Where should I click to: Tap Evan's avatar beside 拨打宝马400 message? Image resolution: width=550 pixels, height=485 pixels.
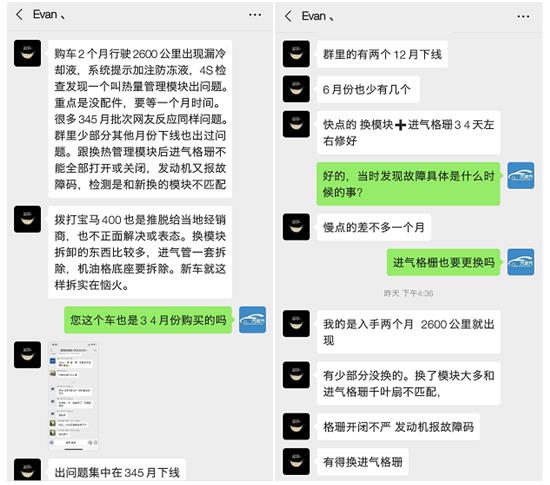(27, 220)
